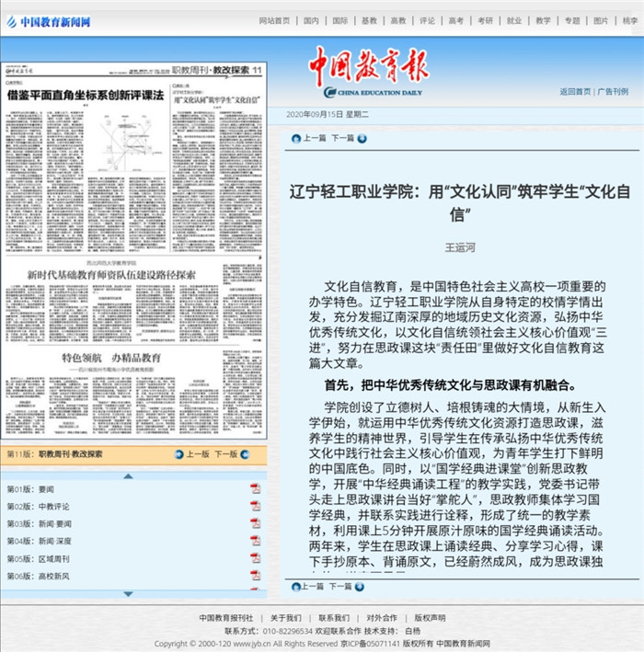This screenshot has height=652, width=644.
Task: Click the next article arrow icon at bottom
Action: coord(360,587)
